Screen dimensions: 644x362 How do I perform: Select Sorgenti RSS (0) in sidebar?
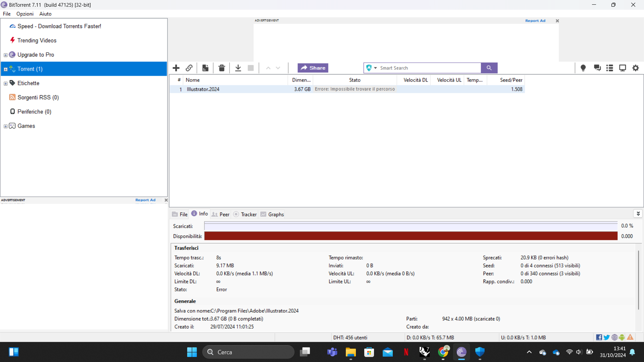[38, 97]
